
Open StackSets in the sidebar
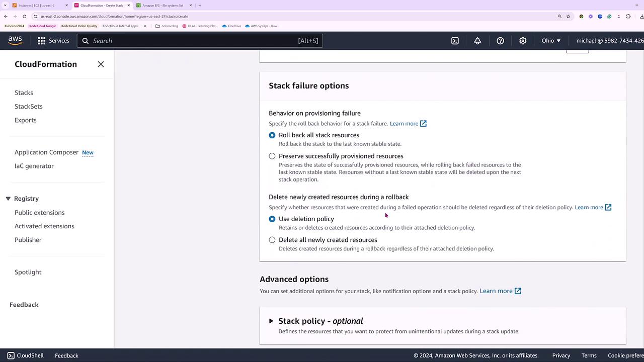29,107
